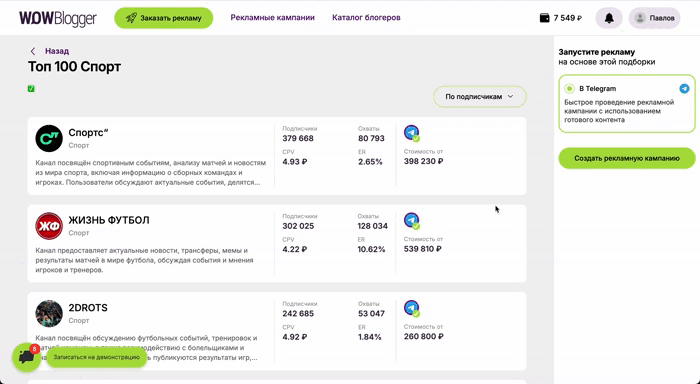Click Telegram icon in Спортс row
This screenshot has height=384, width=700.
pos(412,133)
